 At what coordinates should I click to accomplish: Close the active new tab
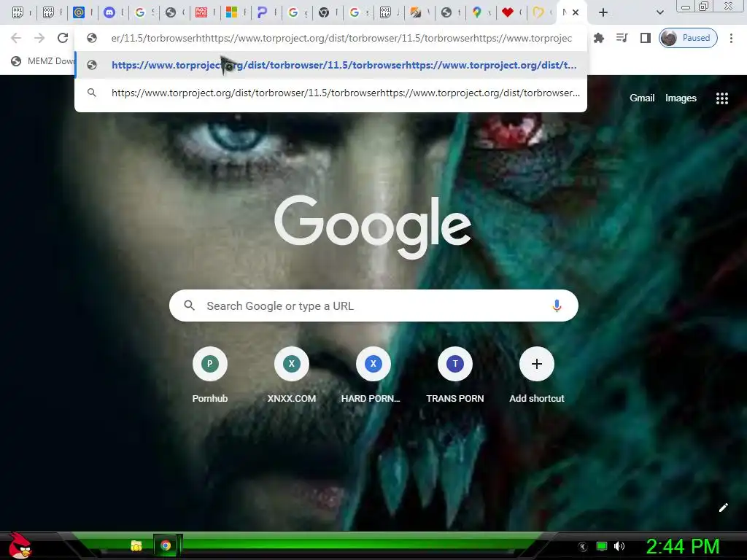pyautogui.click(x=576, y=13)
